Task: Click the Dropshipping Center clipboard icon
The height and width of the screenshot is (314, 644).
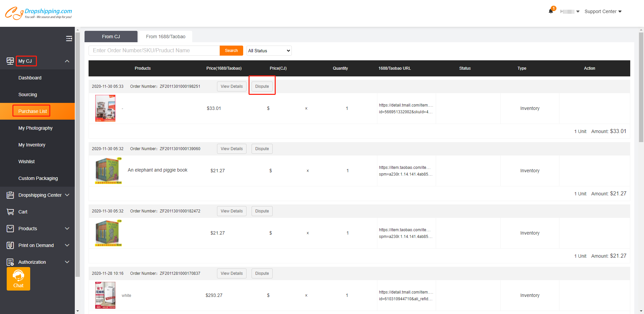Action: coord(10,195)
